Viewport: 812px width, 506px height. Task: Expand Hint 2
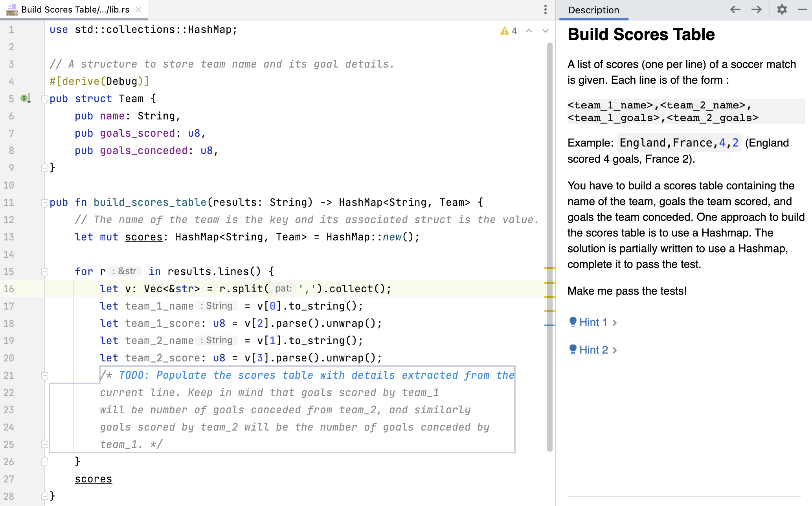(593, 350)
